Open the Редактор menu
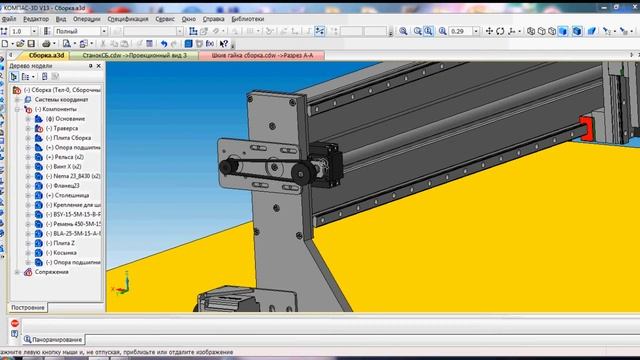Image resolution: width=640 pixels, height=360 pixels. 36,19
